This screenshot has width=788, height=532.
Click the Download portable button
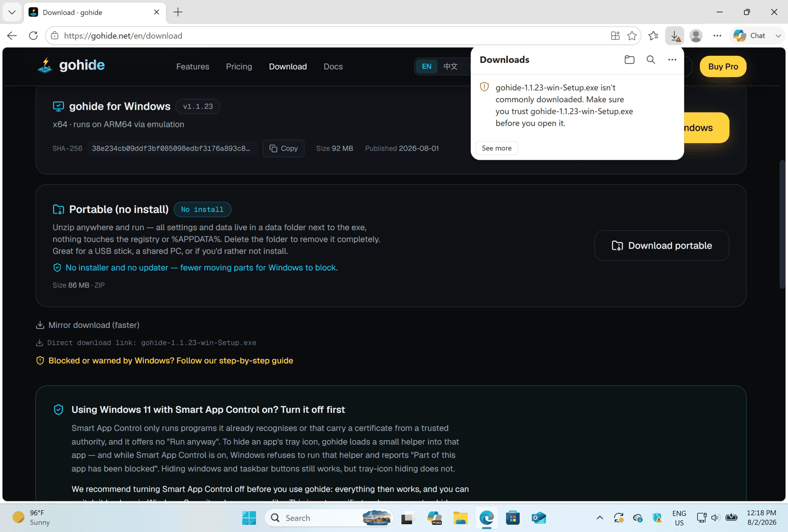(662, 245)
